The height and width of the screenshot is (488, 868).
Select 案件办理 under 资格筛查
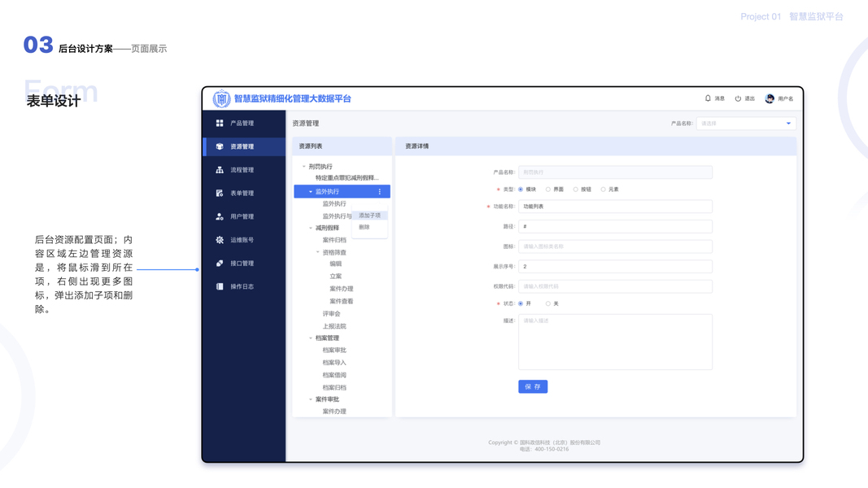[x=342, y=289]
